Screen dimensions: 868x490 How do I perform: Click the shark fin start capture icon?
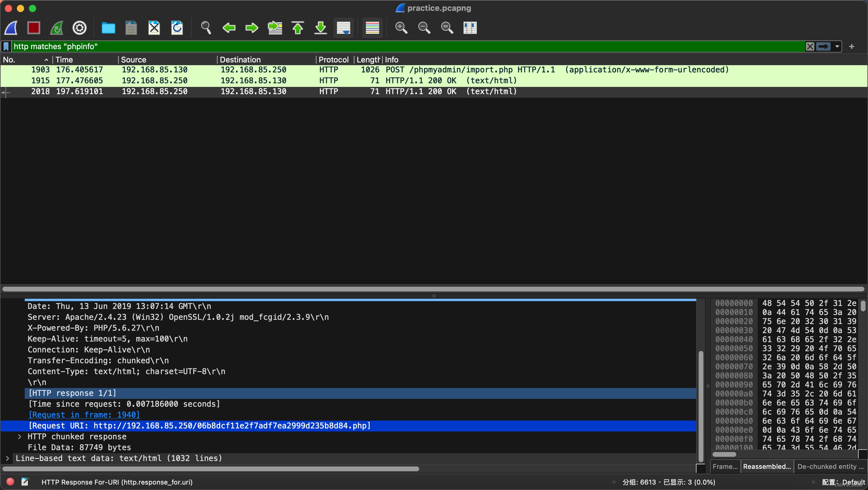[11, 28]
